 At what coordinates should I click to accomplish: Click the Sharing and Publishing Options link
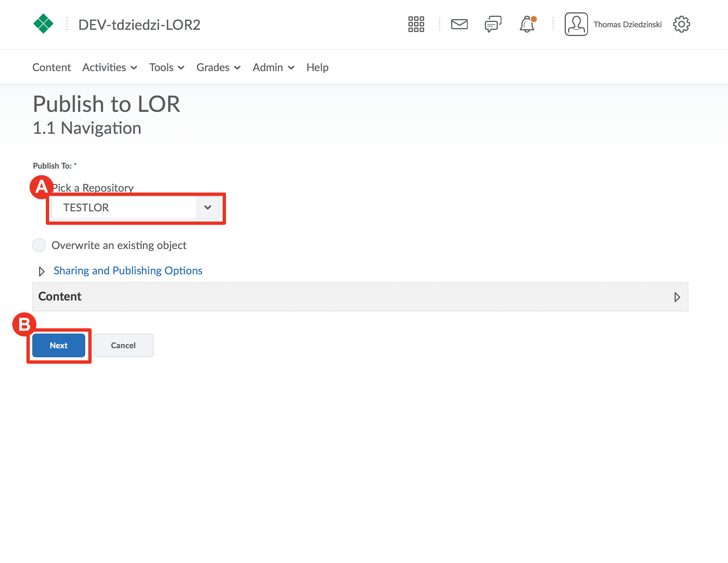(128, 271)
